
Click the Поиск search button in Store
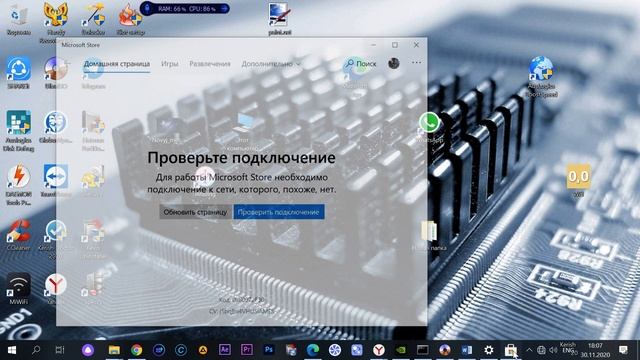[360, 64]
